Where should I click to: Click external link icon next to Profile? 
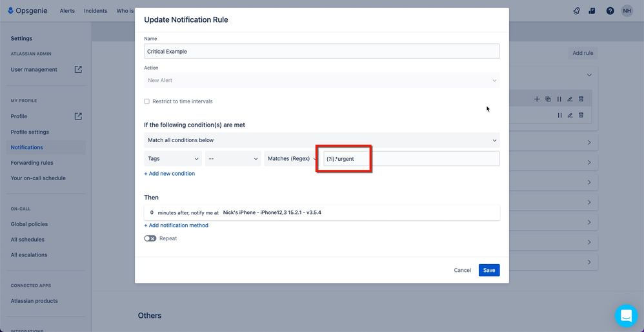tap(78, 116)
